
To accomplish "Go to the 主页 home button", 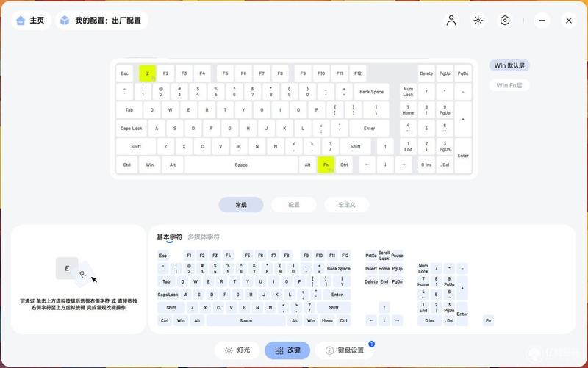I will pyautogui.click(x=31, y=21).
